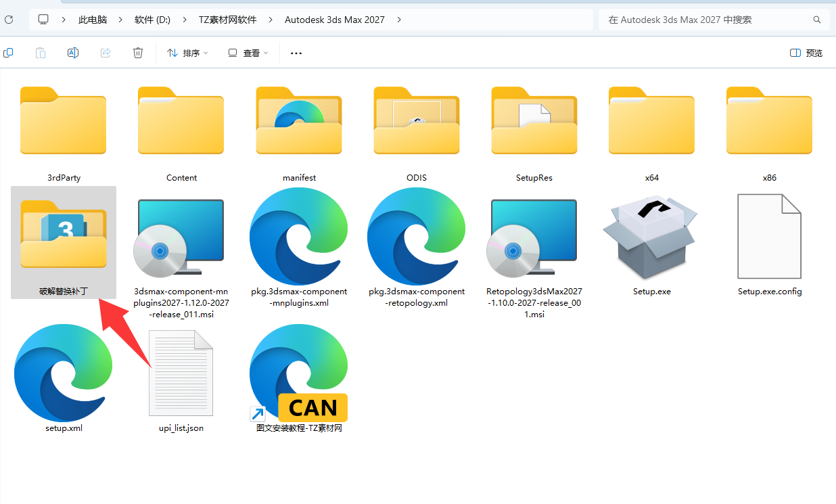Click the delete trash icon
This screenshot has height=504, width=836.
[138, 53]
